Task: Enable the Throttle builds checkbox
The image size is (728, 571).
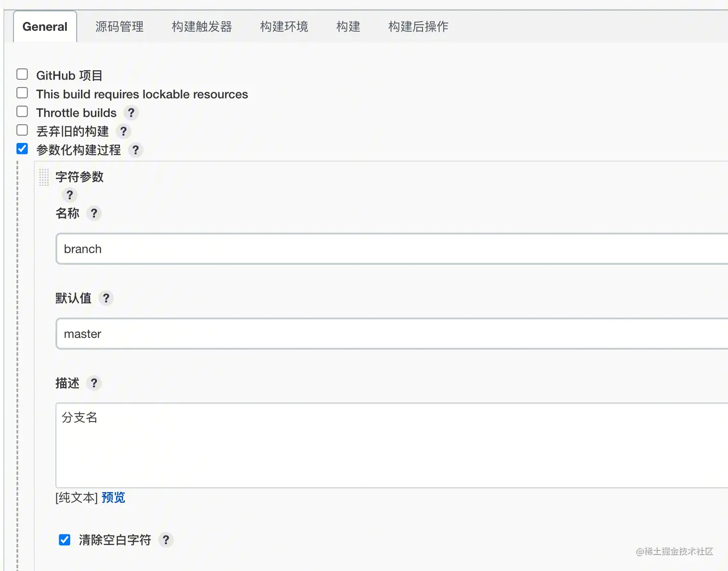Action: (22, 112)
